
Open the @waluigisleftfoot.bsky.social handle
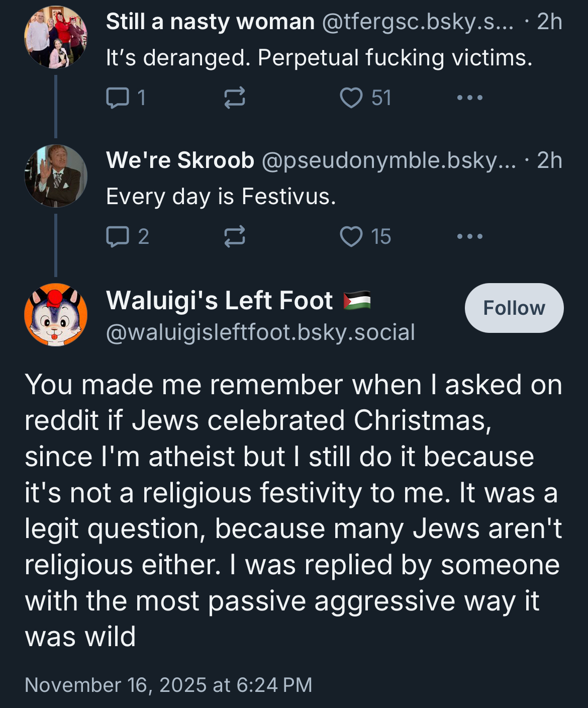click(260, 332)
